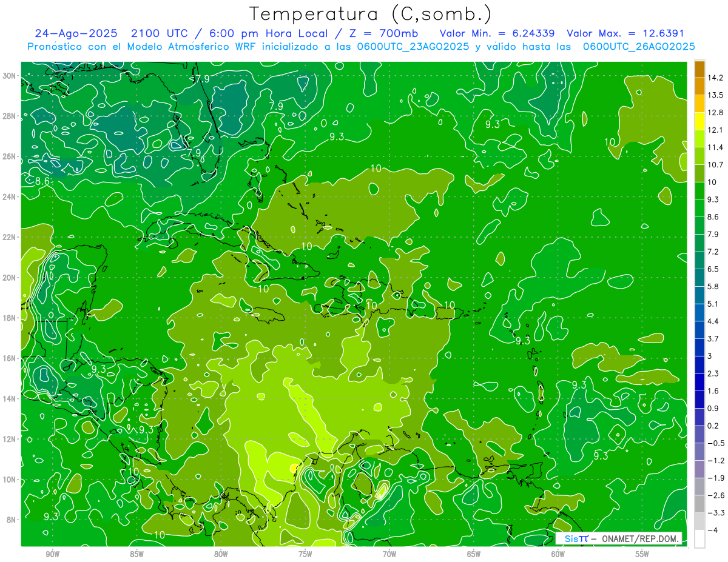This screenshot has width=728, height=562.
Task: Click the 16N latitude axis label
Action: [10, 358]
